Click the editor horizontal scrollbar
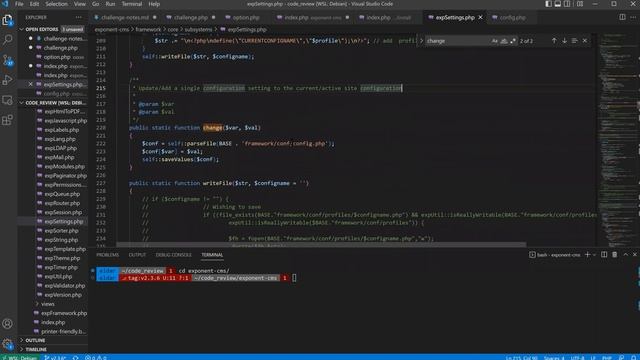640x360 pixels. (321, 245)
